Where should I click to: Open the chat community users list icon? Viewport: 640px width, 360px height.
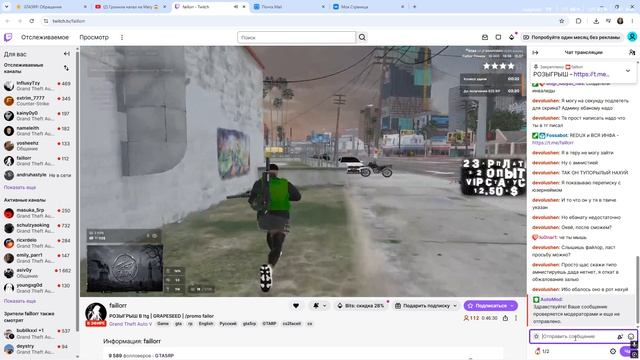coord(632,52)
